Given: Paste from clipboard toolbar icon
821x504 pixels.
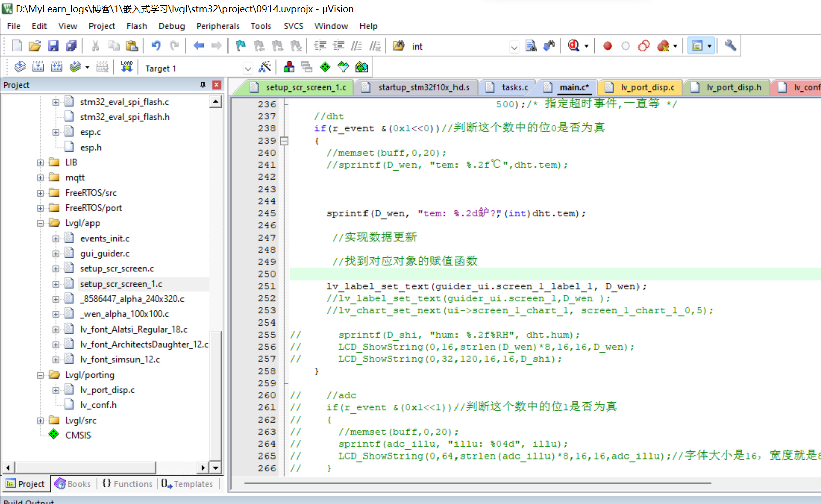Looking at the screenshot, I should pos(132,46).
